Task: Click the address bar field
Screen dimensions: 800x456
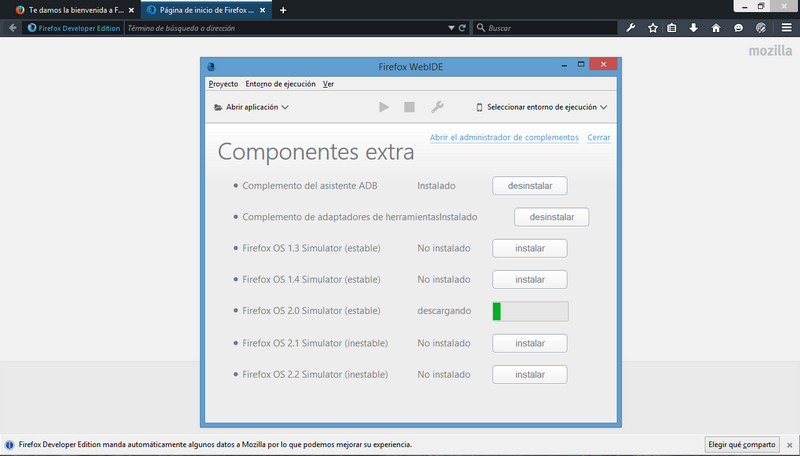Action: pyautogui.click(x=286, y=28)
